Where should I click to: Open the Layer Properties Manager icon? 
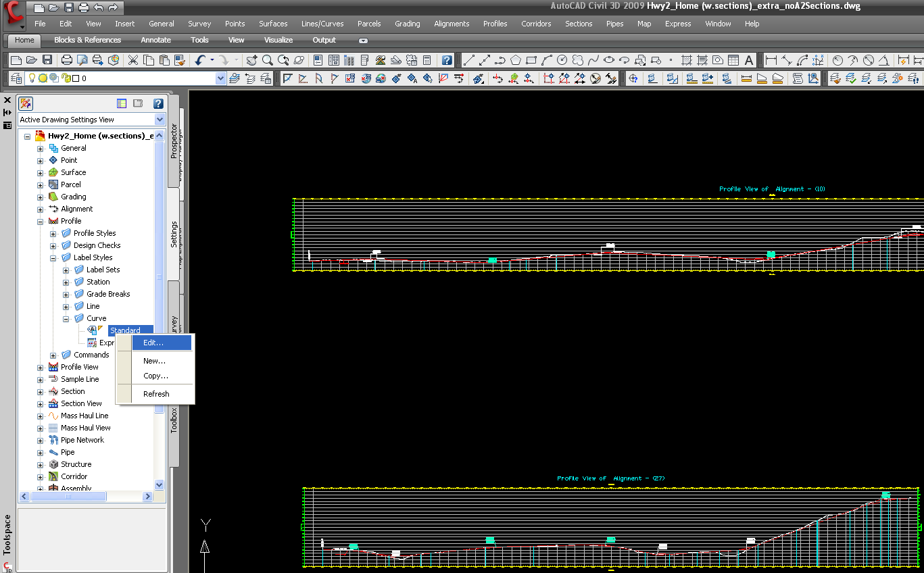point(17,78)
